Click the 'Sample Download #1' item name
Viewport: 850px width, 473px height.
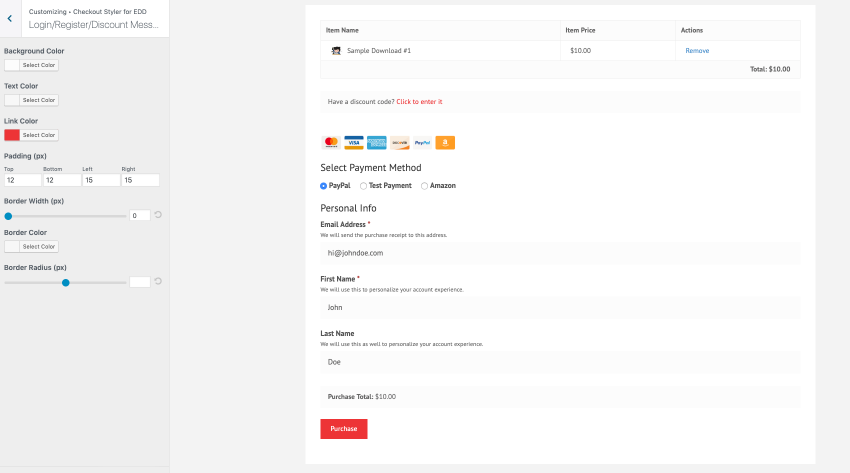coord(379,51)
